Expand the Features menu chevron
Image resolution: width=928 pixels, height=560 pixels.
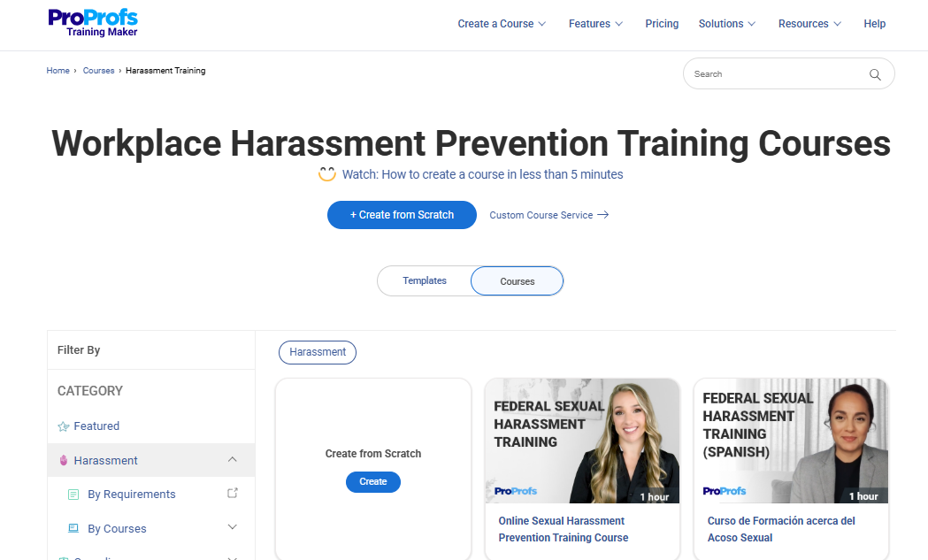pyautogui.click(x=619, y=24)
